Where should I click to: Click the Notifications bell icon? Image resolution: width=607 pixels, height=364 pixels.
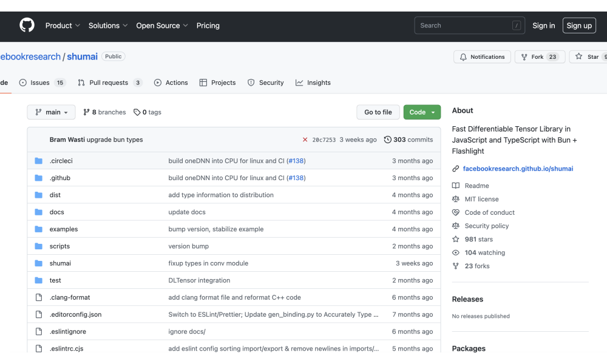(x=463, y=57)
